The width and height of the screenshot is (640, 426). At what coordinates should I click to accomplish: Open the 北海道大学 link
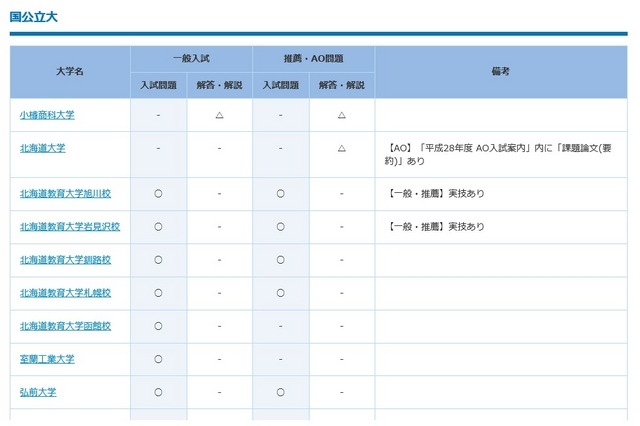(x=42, y=148)
